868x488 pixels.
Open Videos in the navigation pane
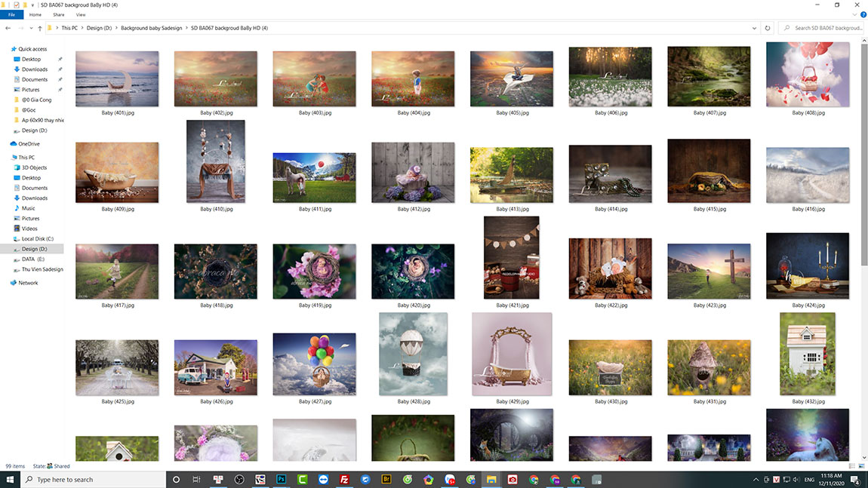29,229
